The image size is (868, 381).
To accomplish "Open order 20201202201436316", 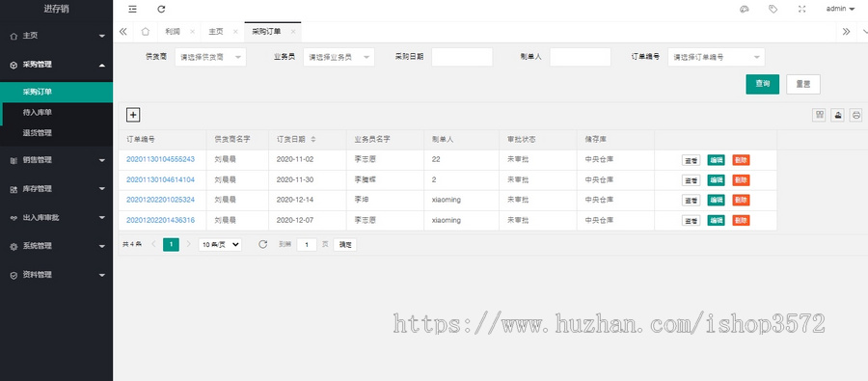I will click(160, 220).
